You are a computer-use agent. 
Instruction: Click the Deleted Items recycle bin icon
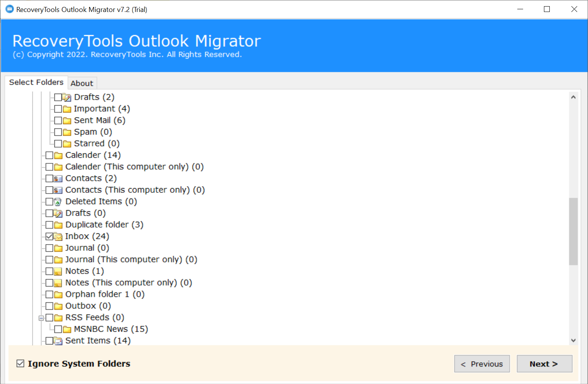point(58,202)
